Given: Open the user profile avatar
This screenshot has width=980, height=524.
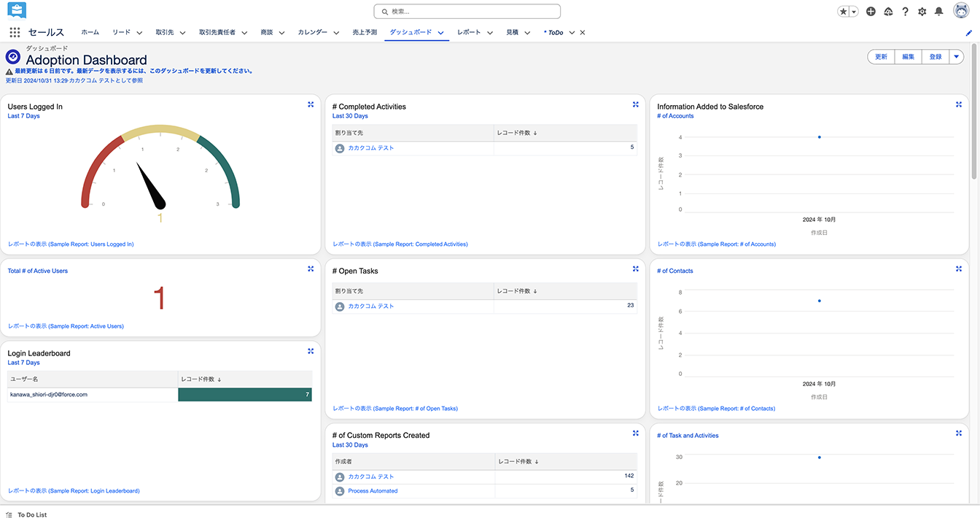Looking at the screenshot, I should (x=961, y=12).
